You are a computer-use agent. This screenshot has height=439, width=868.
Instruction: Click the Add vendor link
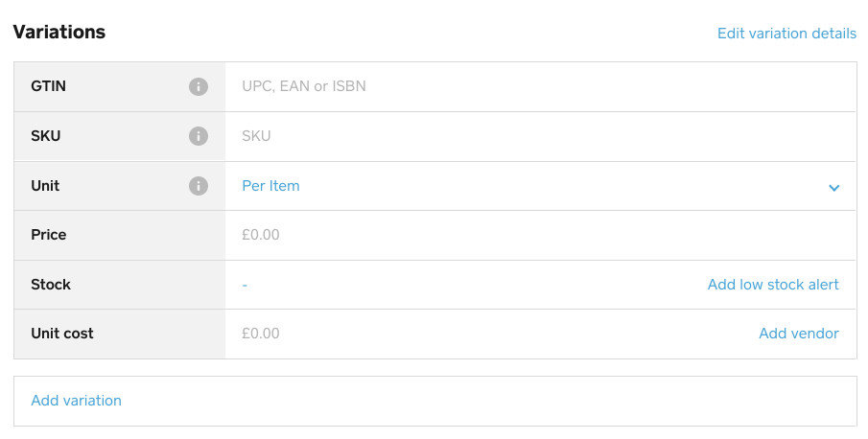pos(799,334)
